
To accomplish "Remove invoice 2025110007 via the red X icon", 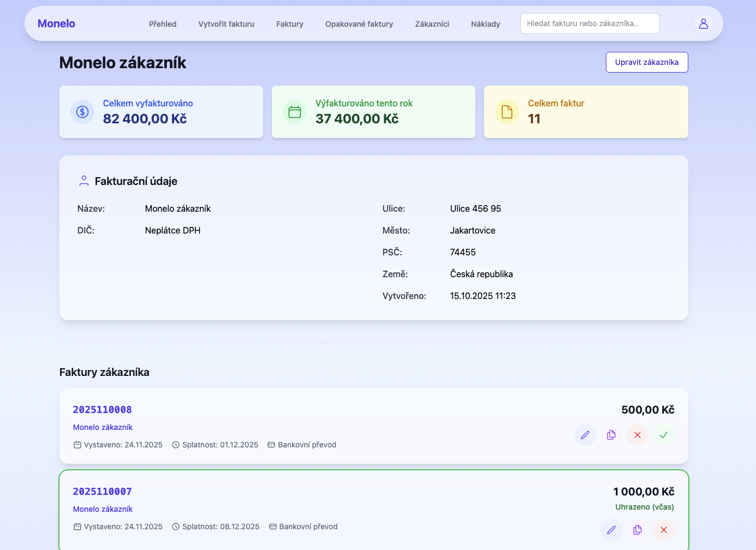I will tap(663, 530).
